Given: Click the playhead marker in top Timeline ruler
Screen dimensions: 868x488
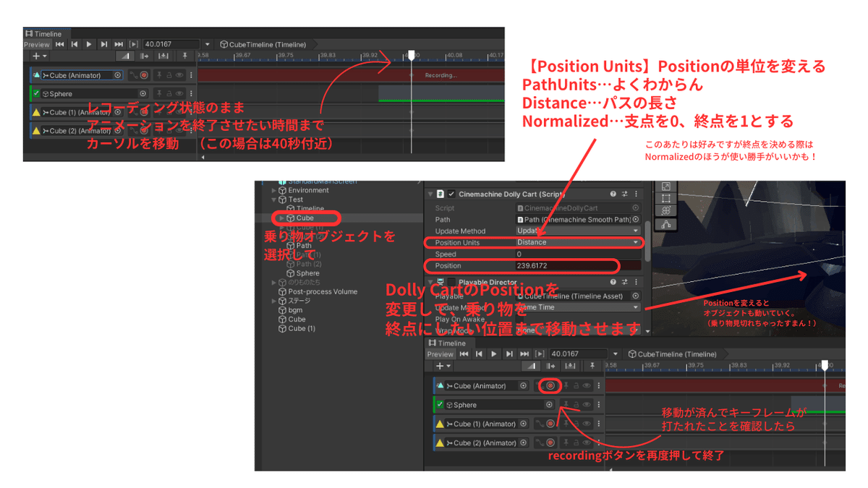Looking at the screenshot, I should coord(412,55).
